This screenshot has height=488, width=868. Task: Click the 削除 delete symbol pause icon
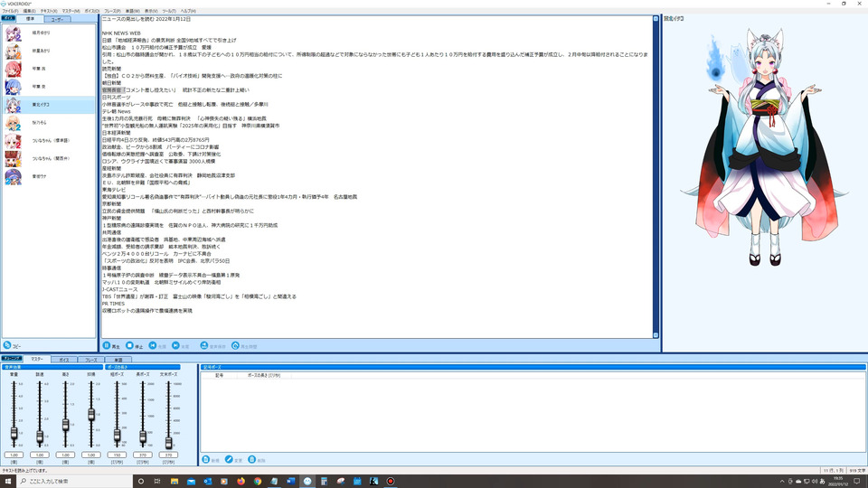[252, 460]
